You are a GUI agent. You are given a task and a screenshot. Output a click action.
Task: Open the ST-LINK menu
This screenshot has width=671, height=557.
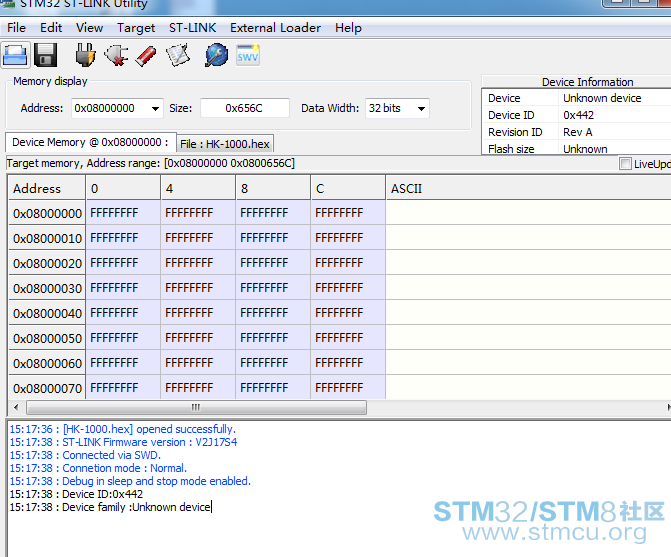(x=192, y=28)
